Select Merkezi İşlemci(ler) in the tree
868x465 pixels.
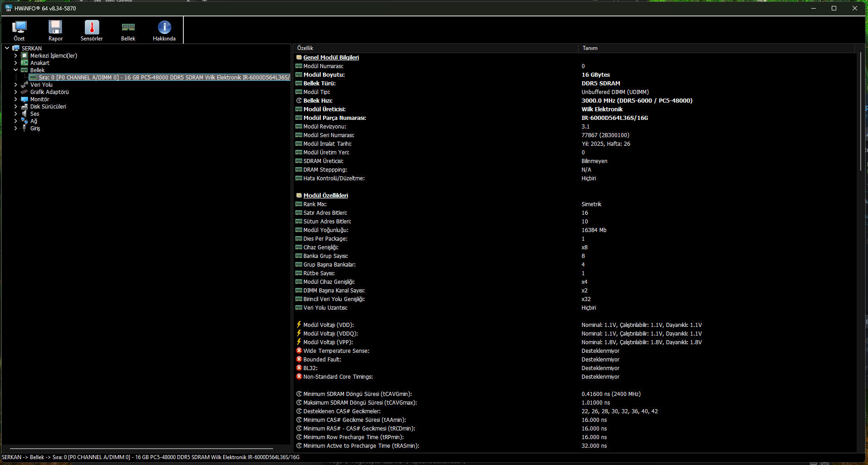tap(54, 55)
